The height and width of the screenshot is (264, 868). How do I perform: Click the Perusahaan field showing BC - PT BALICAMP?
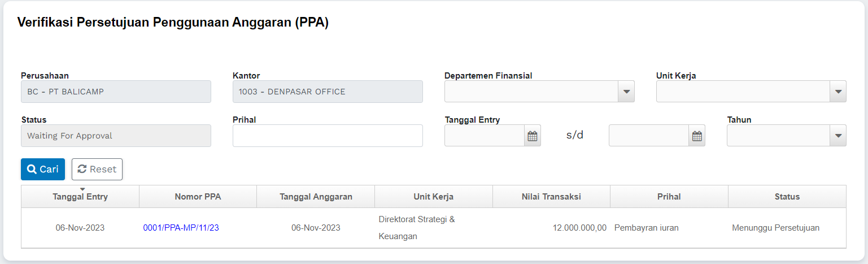tap(116, 92)
